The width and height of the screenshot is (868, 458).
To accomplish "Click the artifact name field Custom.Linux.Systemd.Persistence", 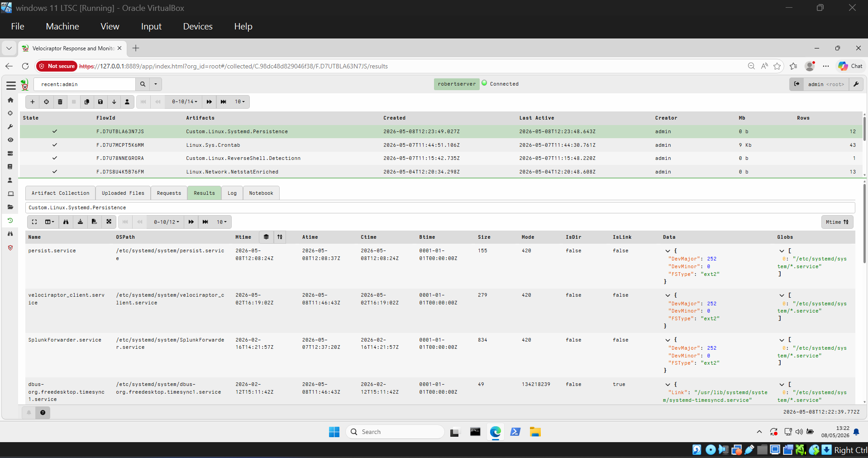I will [x=440, y=207].
